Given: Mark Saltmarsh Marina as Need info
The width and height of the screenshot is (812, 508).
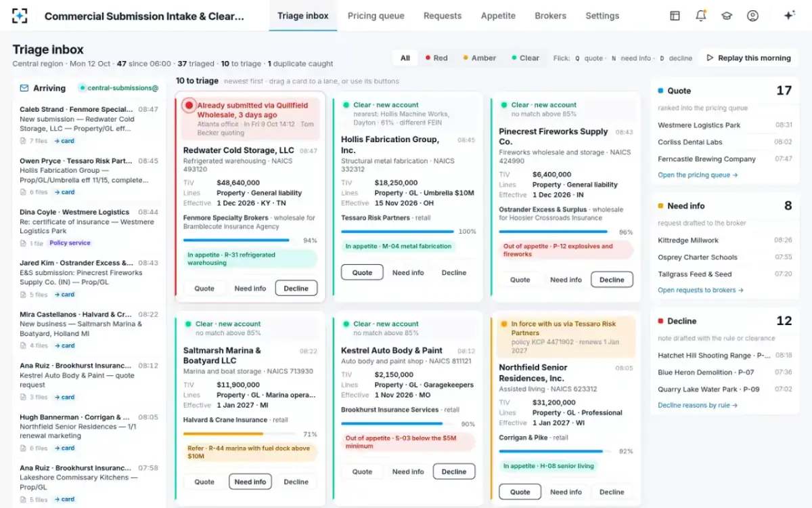Looking at the screenshot, I should click(250, 482).
